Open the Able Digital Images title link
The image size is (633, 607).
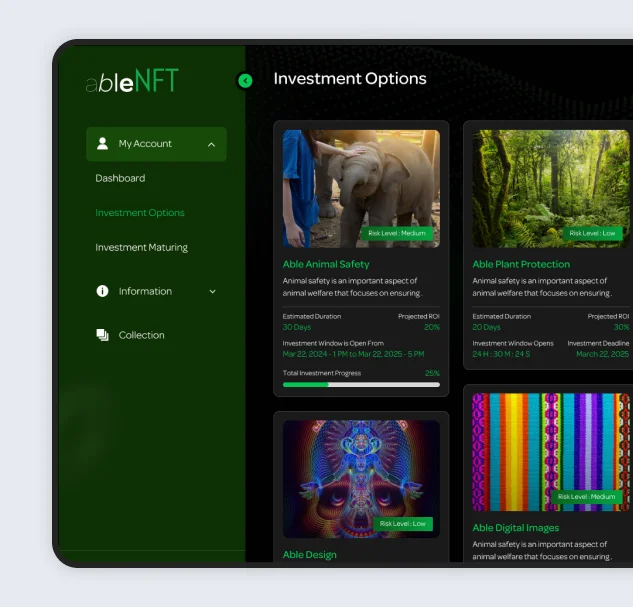516,527
